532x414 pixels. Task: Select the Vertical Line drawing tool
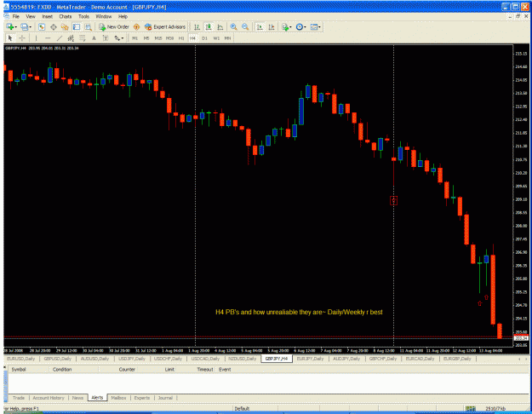pyautogui.click(x=36, y=38)
